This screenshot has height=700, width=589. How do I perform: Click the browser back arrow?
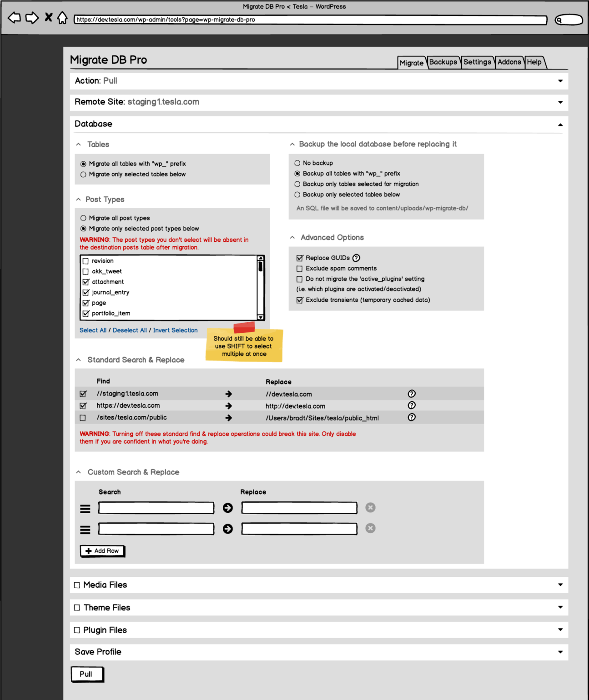click(15, 18)
